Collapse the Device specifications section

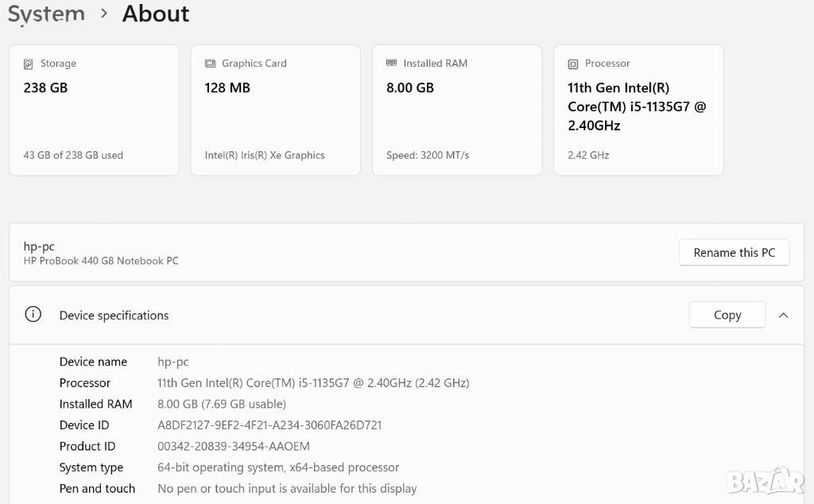pos(783,315)
